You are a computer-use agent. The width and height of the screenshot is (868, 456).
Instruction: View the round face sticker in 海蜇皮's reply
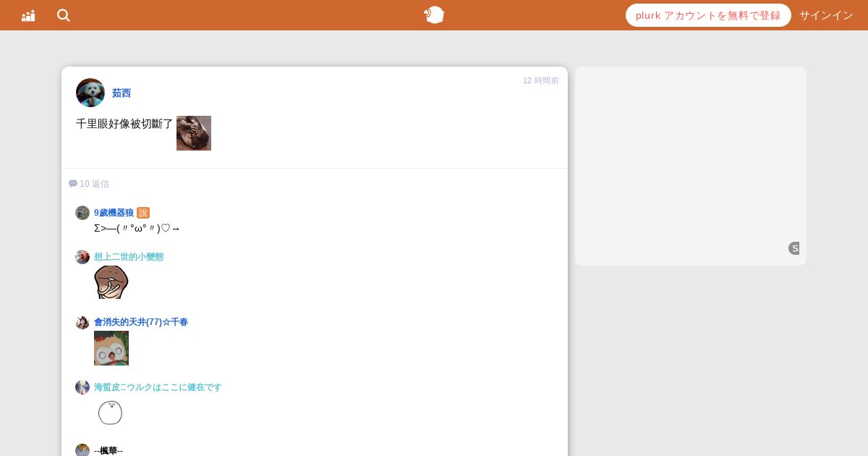[x=111, y=413]
